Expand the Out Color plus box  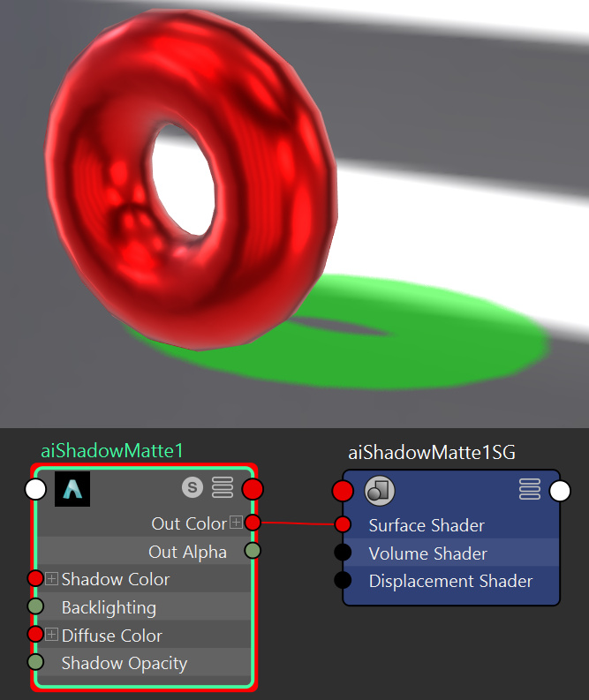pos(237,523)
